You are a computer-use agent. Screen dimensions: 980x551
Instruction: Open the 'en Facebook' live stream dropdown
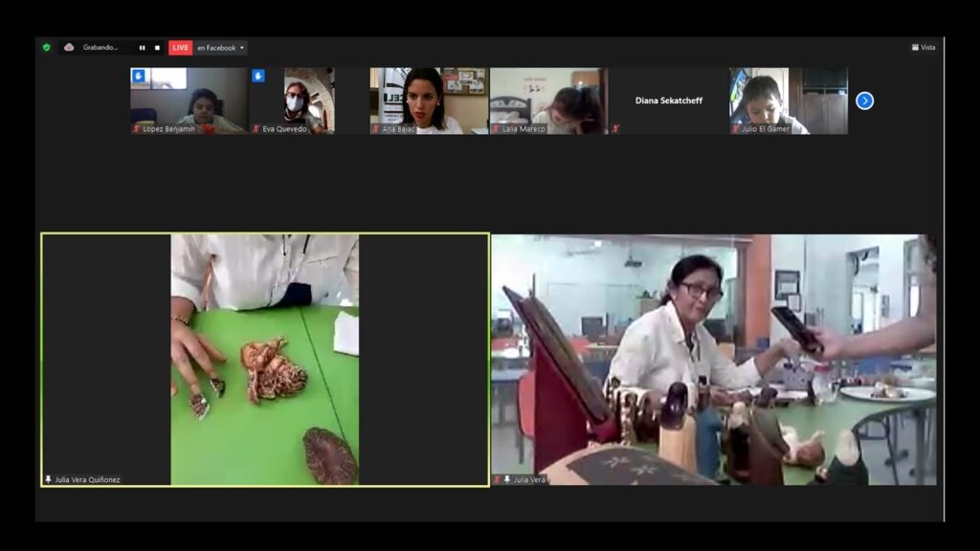(x=221, y=48)
